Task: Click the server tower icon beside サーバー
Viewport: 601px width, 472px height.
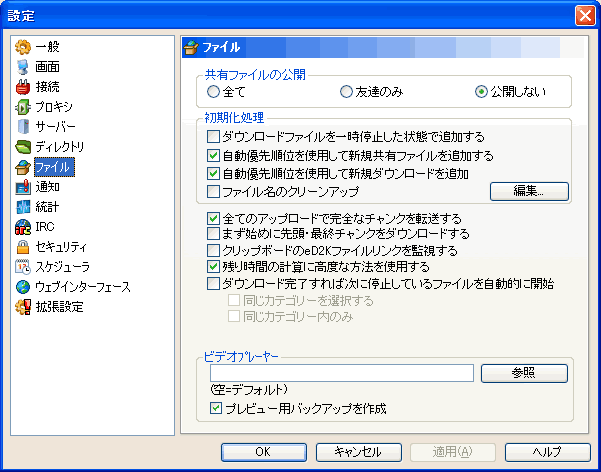Action: tap(23, 127)
